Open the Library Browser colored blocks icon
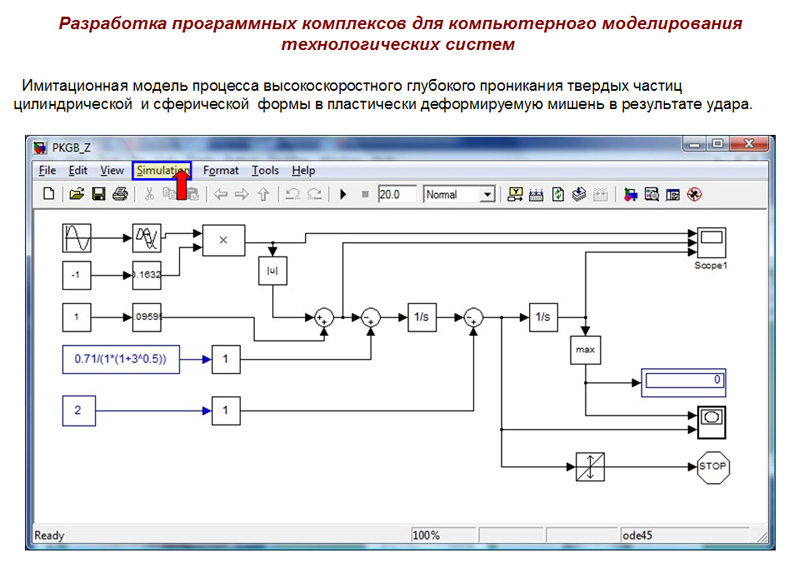The height and width of the screenshot is (573, 794). 630,194
